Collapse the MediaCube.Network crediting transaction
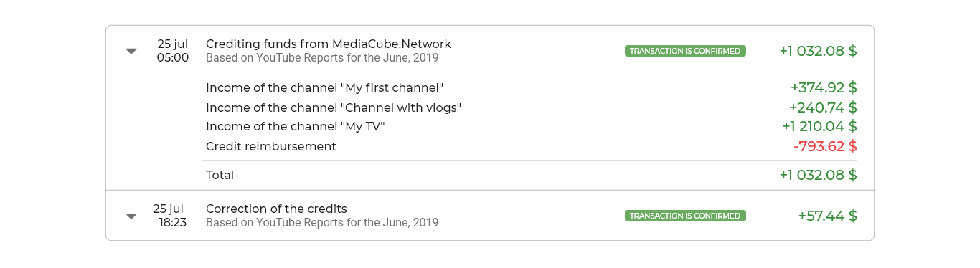Screen dimensions: 980x268 point(131,51)
